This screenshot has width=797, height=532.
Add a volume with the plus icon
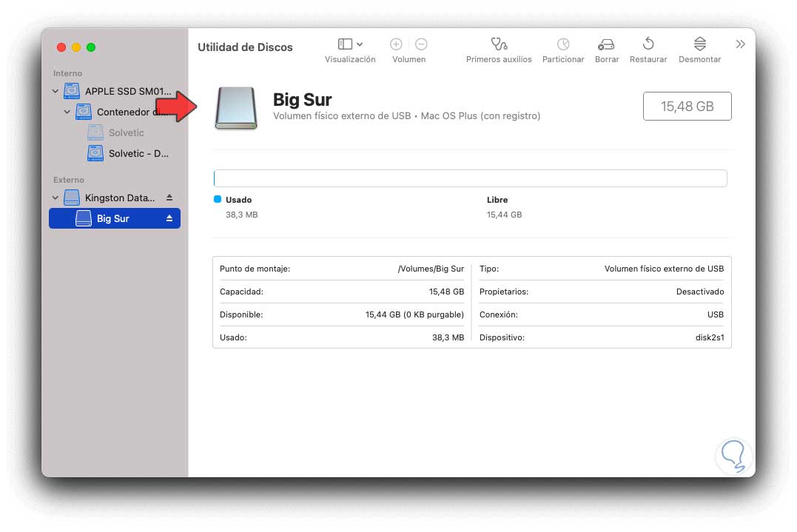pos(396,44)
